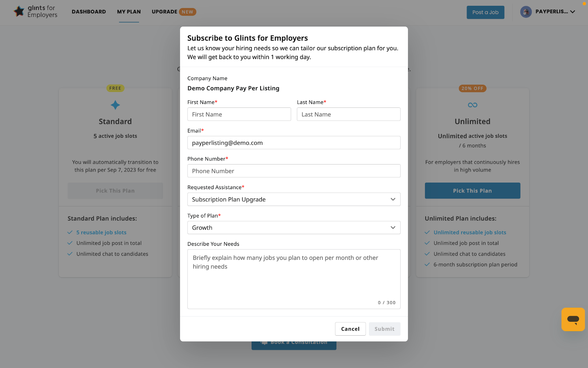Click the Describe Your Needs text area

click(x=294, y=279)
